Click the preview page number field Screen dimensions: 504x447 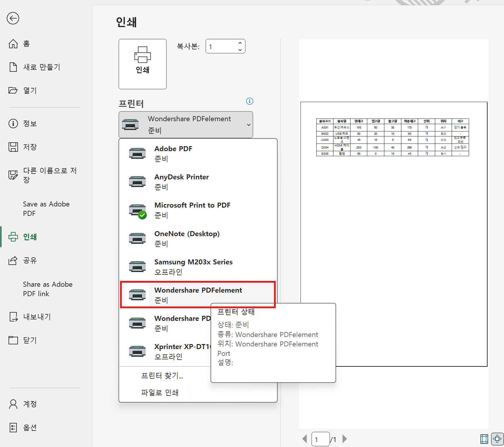(321, 439)
